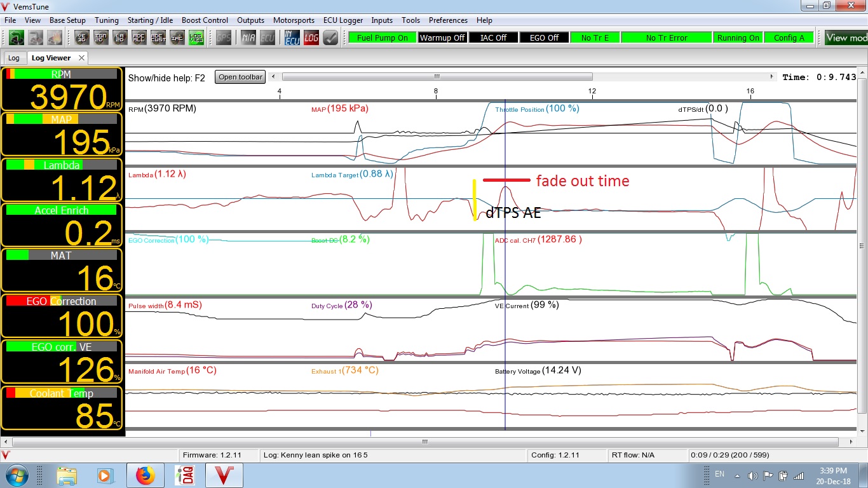Click the green LOG VIEW icon
868x488 pixels.
tap(196, 37)
